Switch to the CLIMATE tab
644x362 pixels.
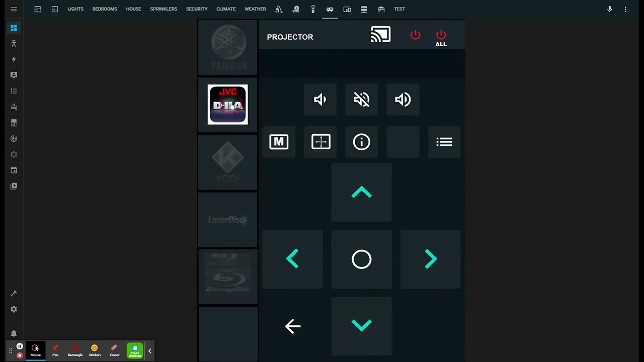pyautogui.click(x=226, y=9)
